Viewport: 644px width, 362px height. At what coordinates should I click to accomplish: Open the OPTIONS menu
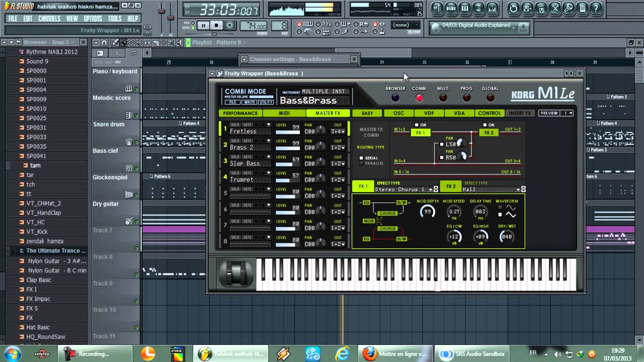point(93,19)
